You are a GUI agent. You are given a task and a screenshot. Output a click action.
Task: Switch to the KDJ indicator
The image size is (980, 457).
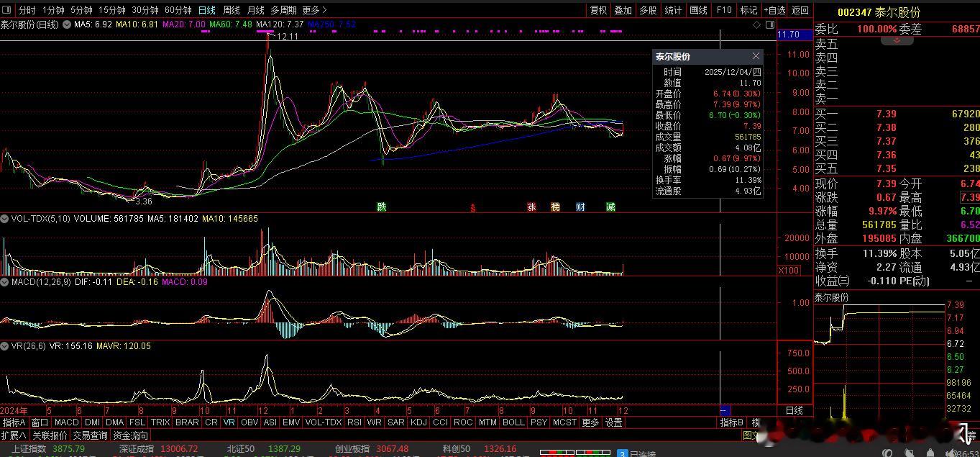tap(418, 422)
